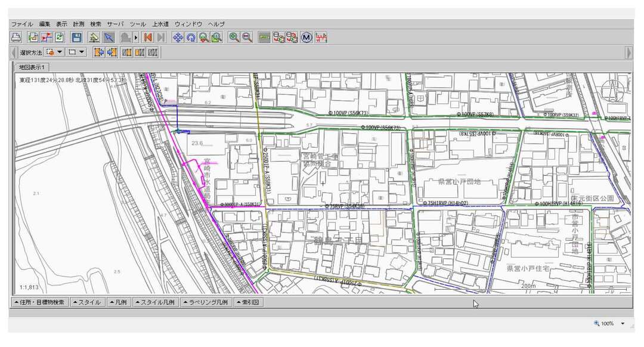Click the blue floppy disk save icon
644x347 pixels.
click(76, 38)
